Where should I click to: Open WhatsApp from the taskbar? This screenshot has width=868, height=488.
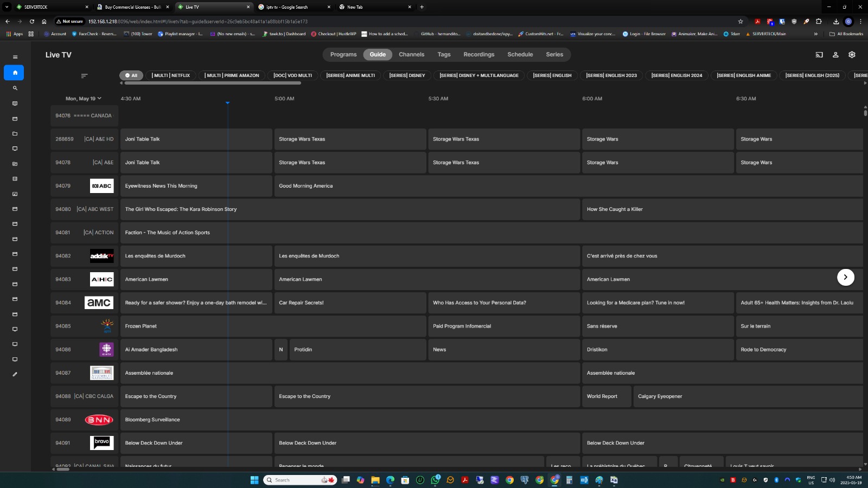[x=435, y=480]
